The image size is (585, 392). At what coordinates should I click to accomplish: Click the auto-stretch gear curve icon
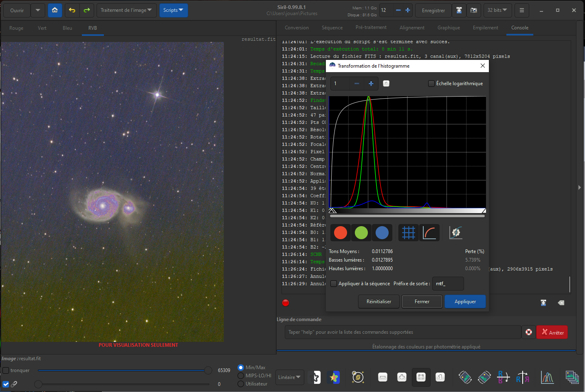click(455, 233)
